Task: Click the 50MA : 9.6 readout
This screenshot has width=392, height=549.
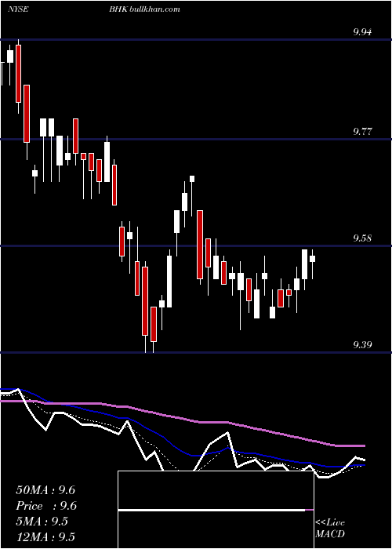Action: point(45,490)
